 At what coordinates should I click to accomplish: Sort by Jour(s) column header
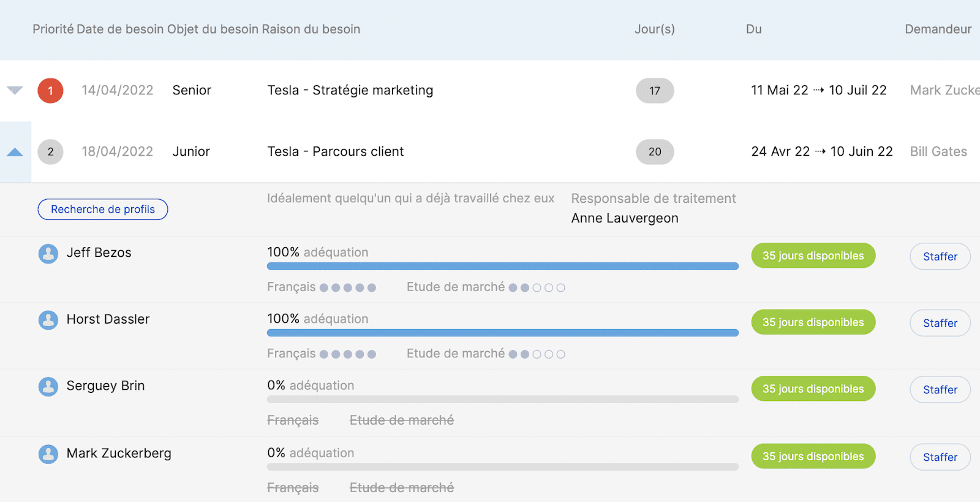(655, 29)
